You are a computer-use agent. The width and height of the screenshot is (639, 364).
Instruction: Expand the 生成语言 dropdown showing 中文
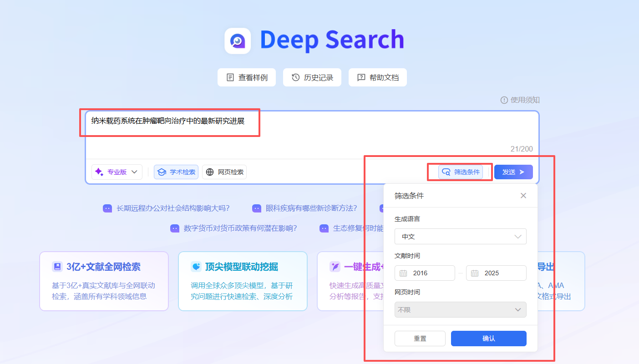click(461, 237)
